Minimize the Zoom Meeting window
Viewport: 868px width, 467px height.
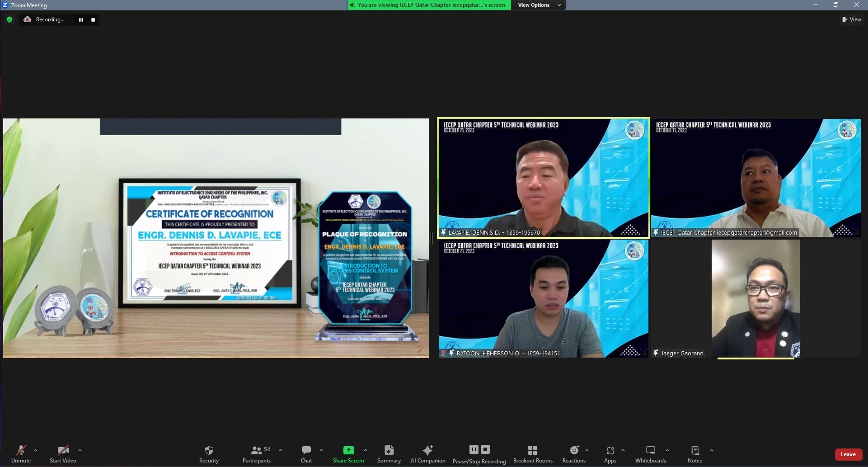816,5
